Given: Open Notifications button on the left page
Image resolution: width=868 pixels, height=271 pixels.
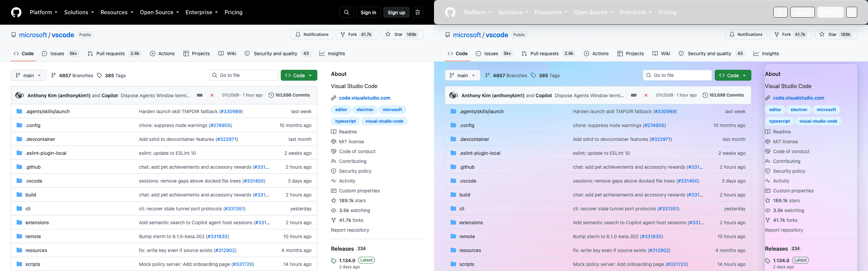Looking at the screenshot, I should (x=312, y=35).
